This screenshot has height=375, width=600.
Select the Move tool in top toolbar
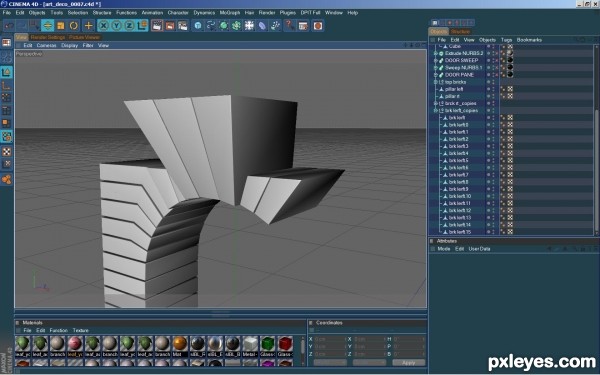(48, 26)
